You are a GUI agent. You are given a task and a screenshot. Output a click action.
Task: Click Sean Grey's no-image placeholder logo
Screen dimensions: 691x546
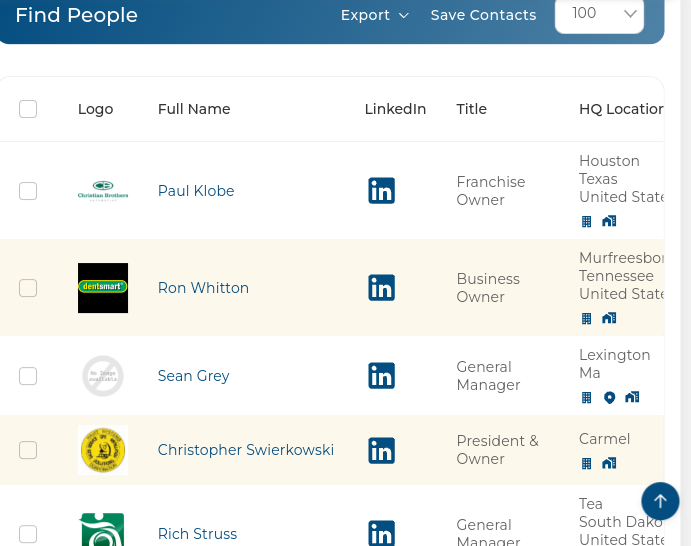coord(103,376)
